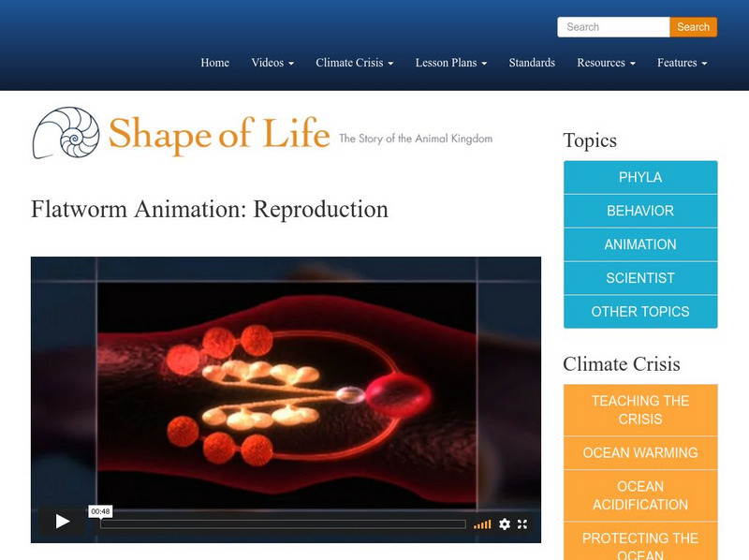Expand the Features dropdown menu
The width and height of the screenshot is (749, 560).
pos(682,63)
